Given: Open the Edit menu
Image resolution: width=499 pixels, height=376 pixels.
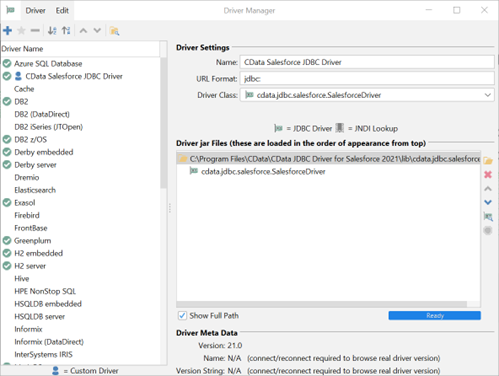Looking at the screenshot, I should [x=62, y=10].
